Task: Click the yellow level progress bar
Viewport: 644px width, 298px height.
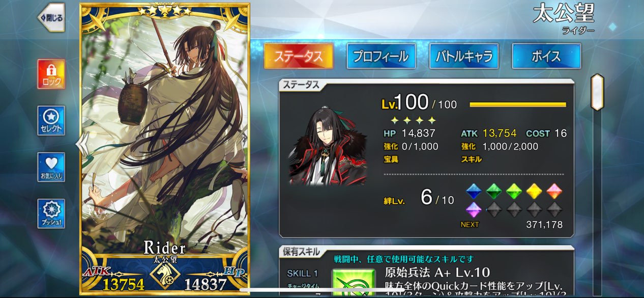Action: point(517,104)
